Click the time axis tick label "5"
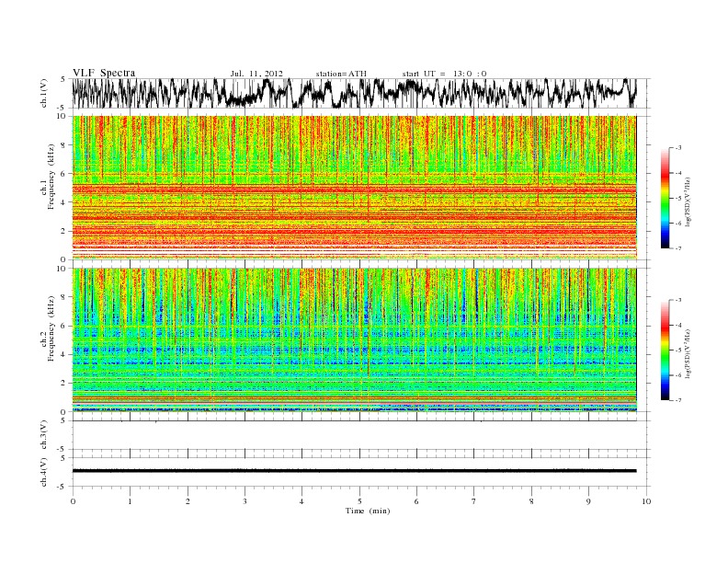 tap(359, 501)
